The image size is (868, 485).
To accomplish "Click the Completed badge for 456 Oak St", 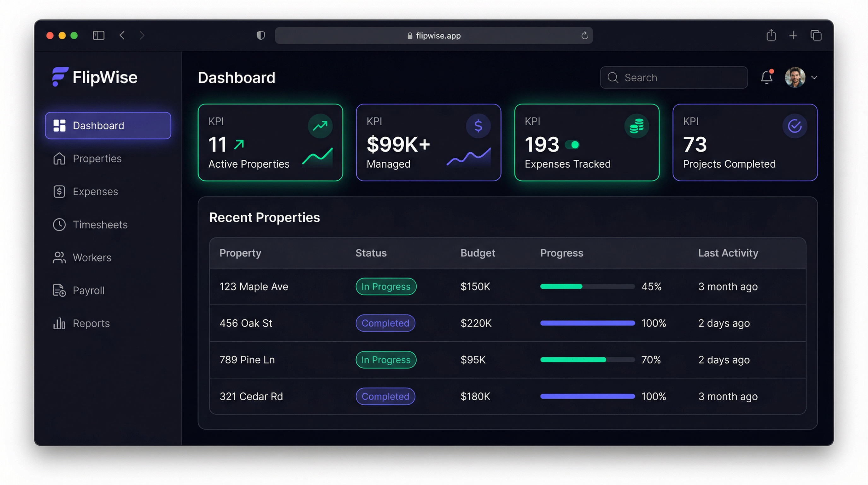I will (x=385, y=323).
